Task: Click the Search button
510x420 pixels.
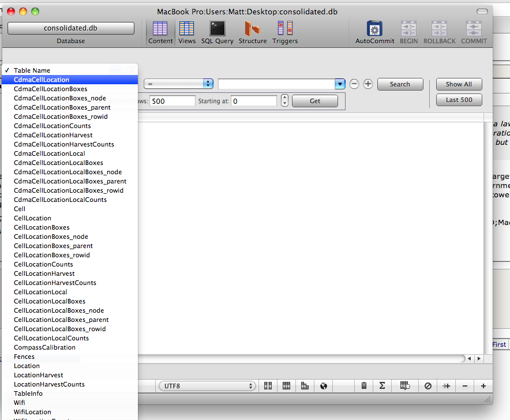Action: (400, 84)
